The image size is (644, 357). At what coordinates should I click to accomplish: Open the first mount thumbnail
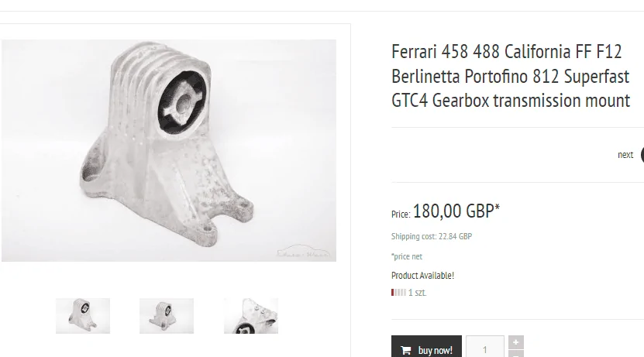[x=83, y=315]
